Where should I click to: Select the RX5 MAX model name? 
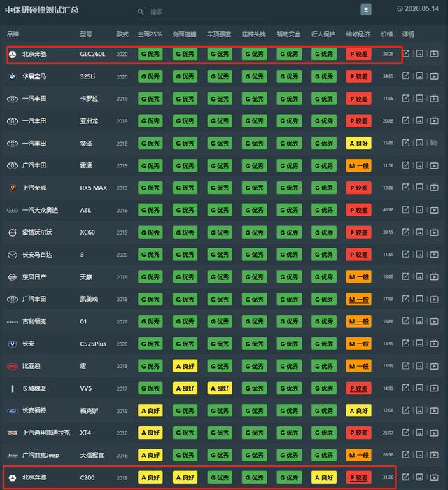tap(93, 188)
